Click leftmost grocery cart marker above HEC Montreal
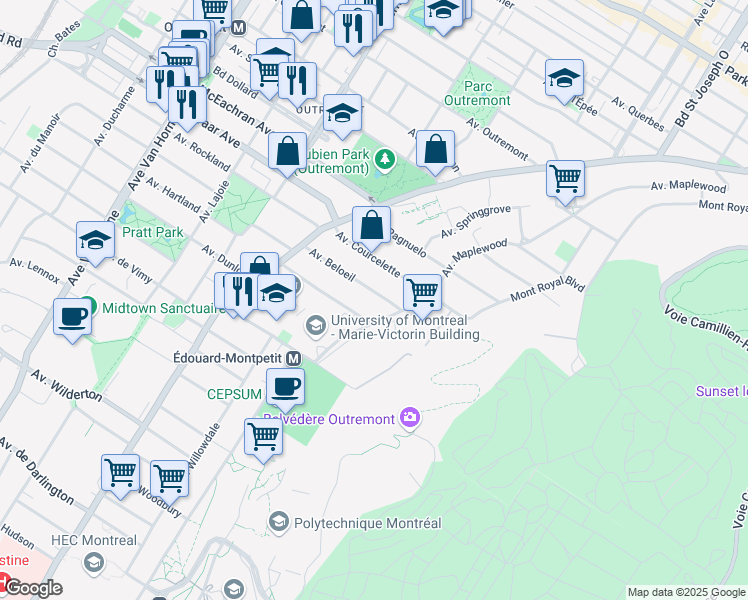Screen dimensions: 748x600 coord(120,476)
